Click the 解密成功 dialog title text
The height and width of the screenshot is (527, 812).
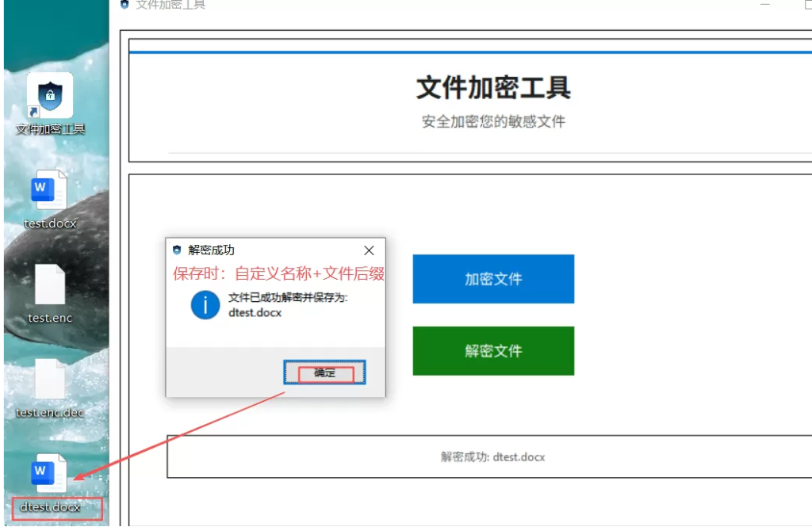pos(211,250)
